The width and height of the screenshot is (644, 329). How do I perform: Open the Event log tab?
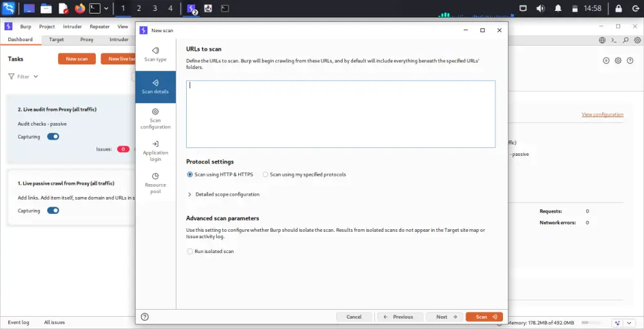pos(19,323)
